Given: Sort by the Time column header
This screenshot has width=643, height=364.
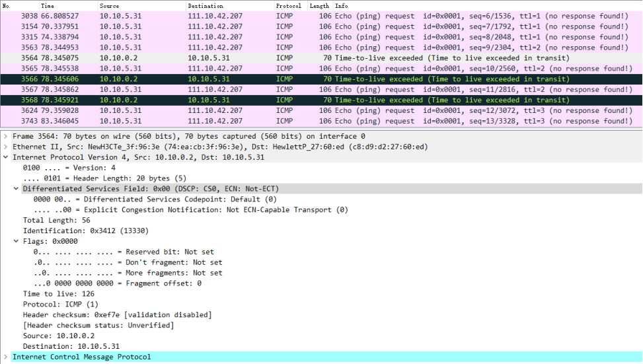Looking at the screenshot, I should click(x=68, y=6).
